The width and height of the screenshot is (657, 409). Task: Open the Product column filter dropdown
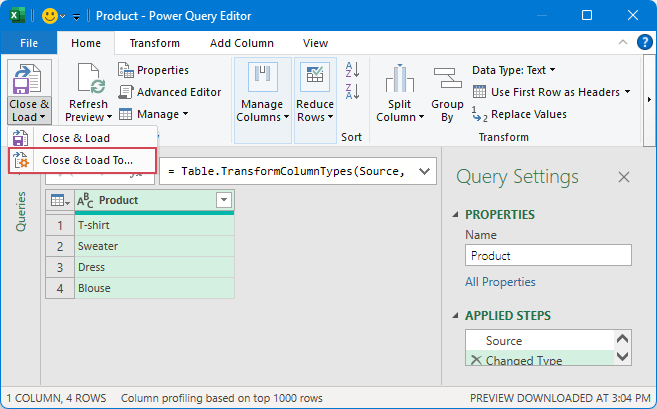pyautogui.click(x=223, y=201)
